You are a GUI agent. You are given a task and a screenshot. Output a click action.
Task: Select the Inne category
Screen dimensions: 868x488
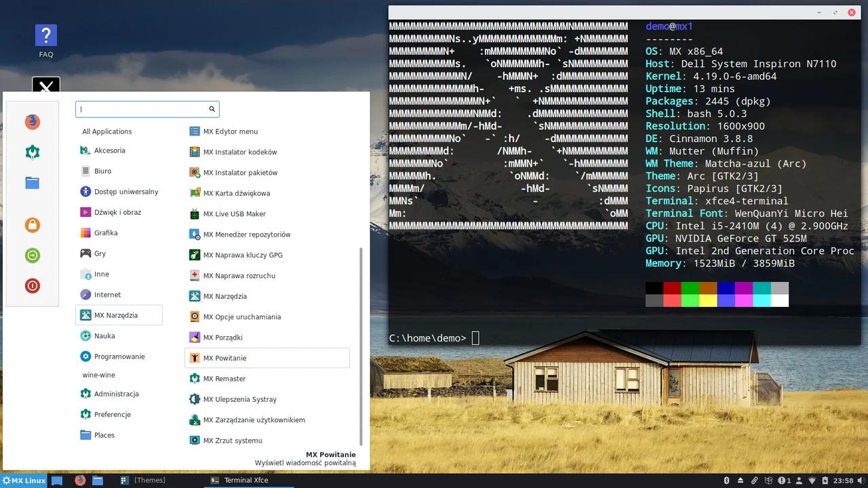(x=119, y=274)
